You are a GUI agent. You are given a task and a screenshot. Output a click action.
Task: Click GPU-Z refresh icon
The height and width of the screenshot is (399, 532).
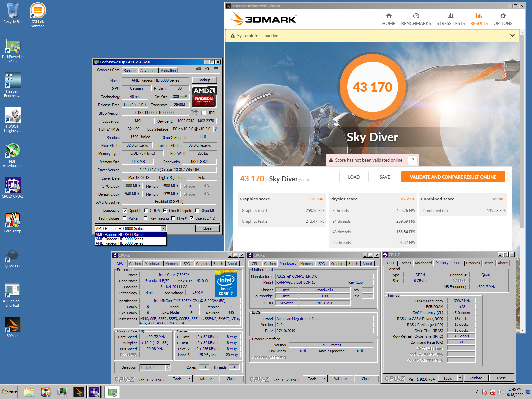(x=207, y=69)
